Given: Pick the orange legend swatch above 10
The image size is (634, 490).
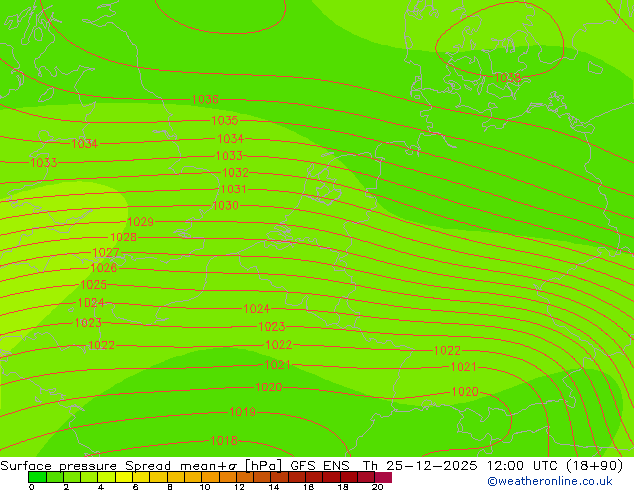Looking at the screenshot, I should click(211, 477).
